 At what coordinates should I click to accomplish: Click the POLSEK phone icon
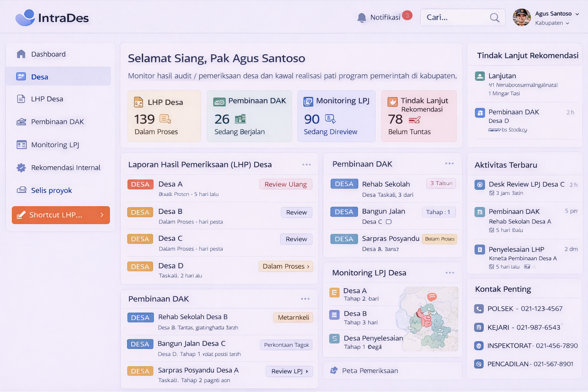479,309
